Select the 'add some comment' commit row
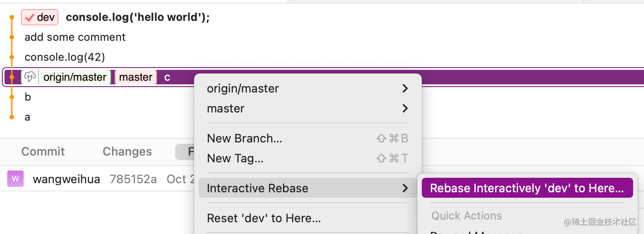Image resolution: width=644 pixels, height=234 pixels. [75, 37]
